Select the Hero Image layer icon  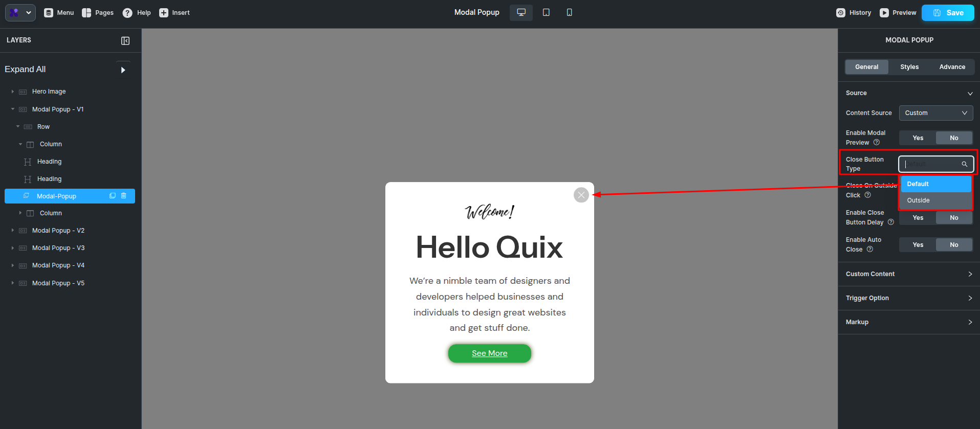[23, 92]
